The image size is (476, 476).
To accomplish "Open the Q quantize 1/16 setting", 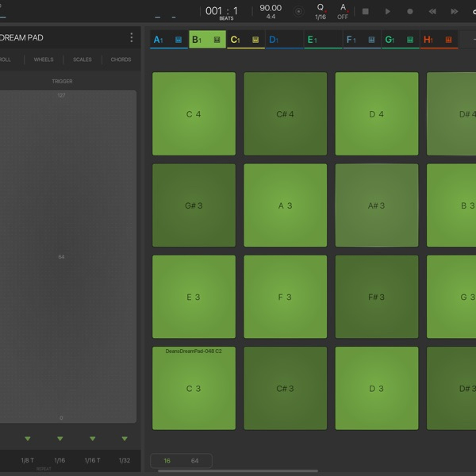I will click(x=321, y=12).
